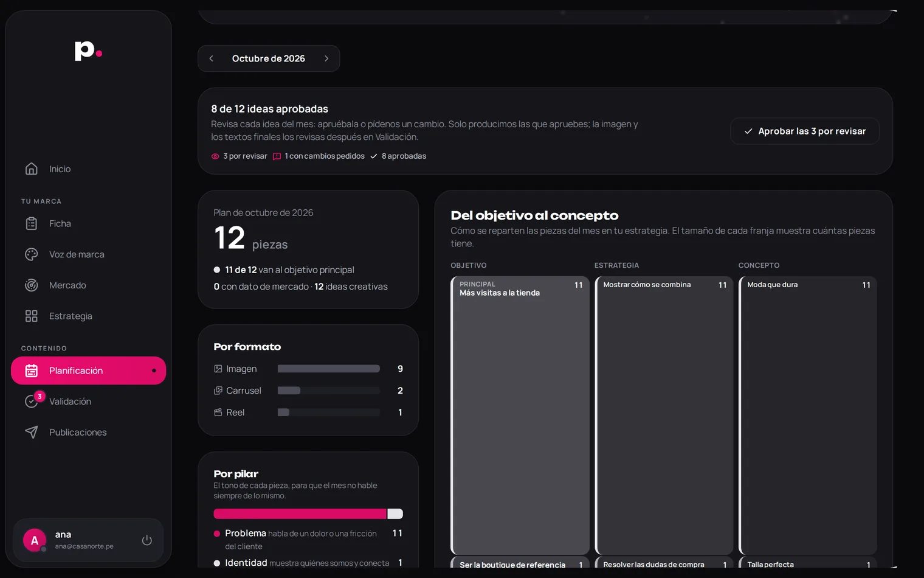Click the ana@casanorte.pe email text
The height and width of the screenshot is (578, 924).
84,546
